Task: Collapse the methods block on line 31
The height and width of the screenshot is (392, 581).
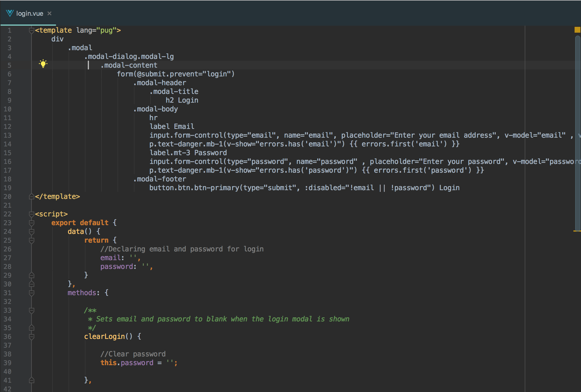Action: (32, 293)
